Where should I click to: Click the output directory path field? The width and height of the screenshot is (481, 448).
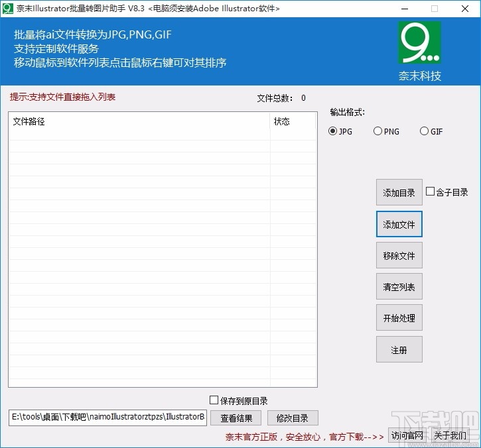point(107,418)
